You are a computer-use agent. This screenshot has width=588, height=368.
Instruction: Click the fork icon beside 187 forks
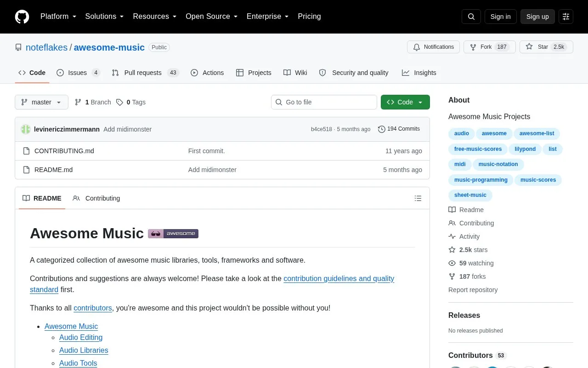(x=452, y=276)
